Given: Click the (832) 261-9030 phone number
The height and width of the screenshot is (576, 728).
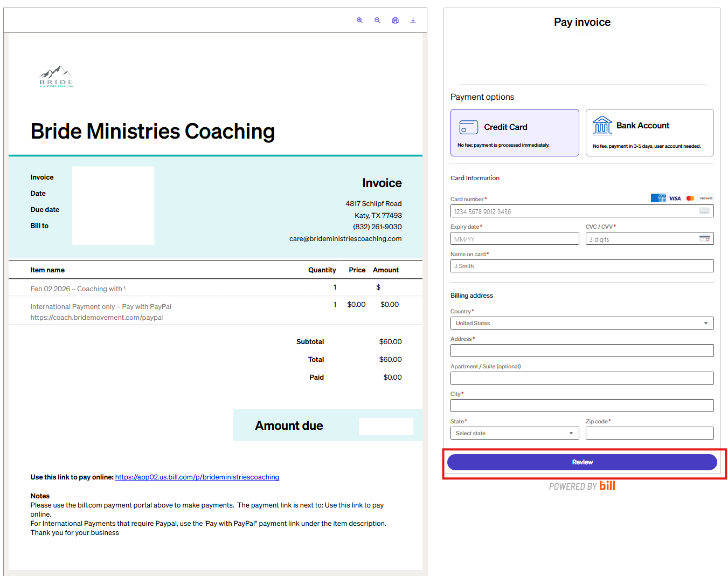Looking at the screenshot, I should coord(377,227).
